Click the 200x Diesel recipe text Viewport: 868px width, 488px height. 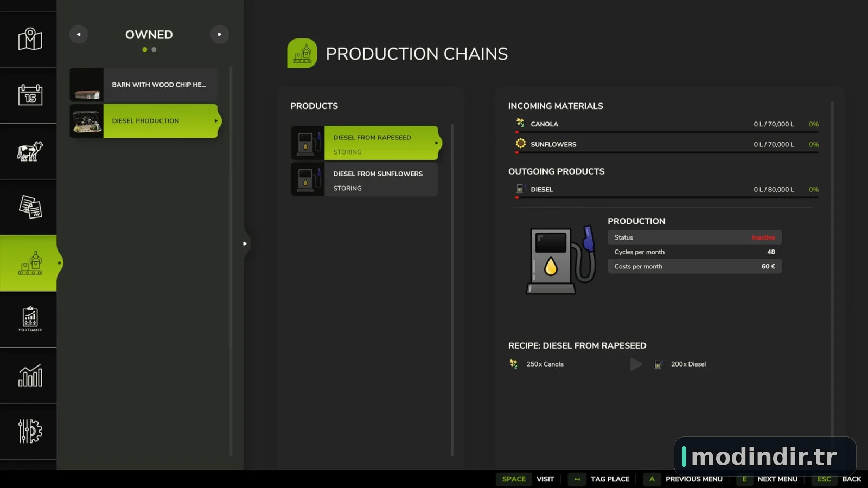tap(688, 364)
